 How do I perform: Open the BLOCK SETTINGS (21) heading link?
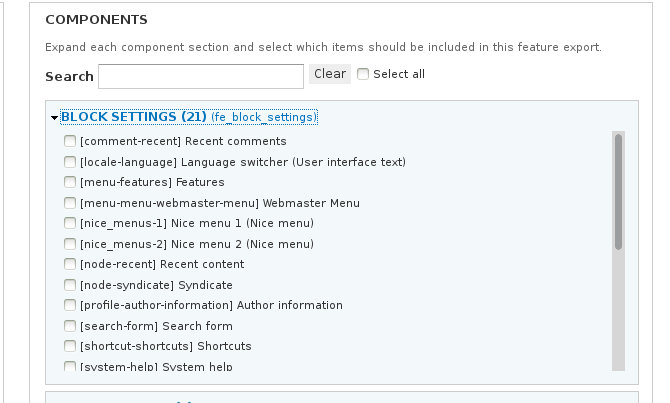coord(189,117)
